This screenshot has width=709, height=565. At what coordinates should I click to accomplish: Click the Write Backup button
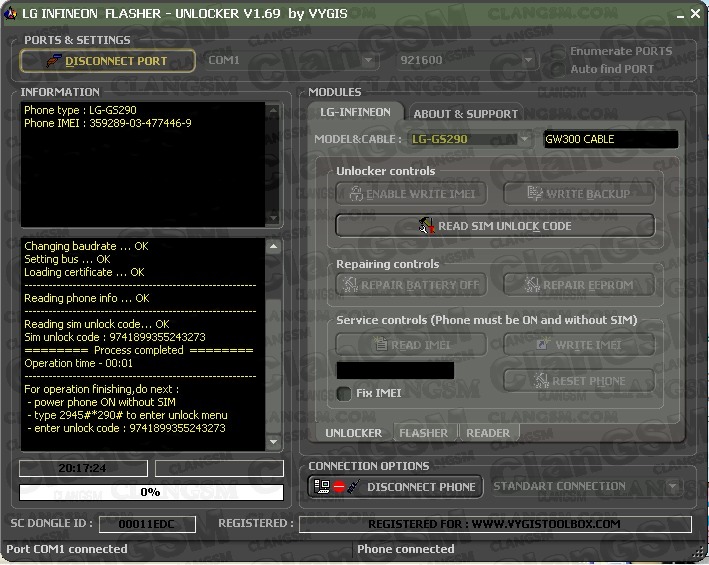click(579, 194)
